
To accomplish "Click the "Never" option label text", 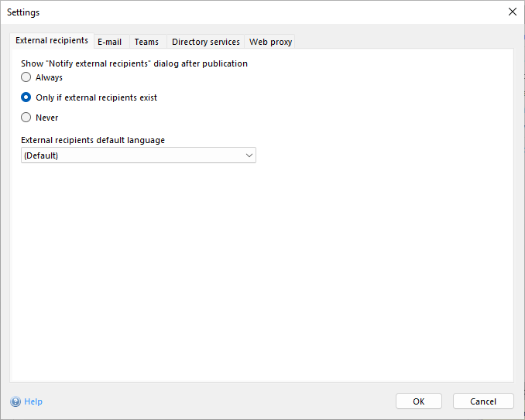I will (46, 118).
